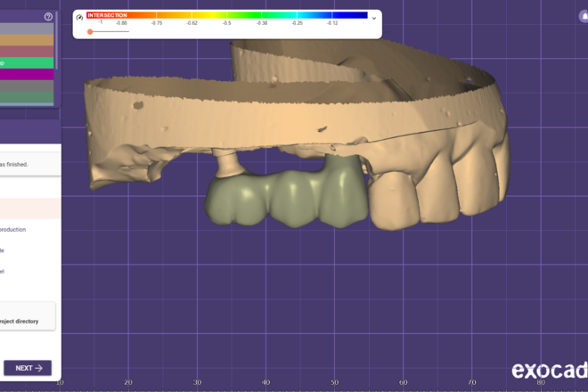Select the top gray-lavender layer row
The height and width of the screenshot is (392, 588).
(x=27, y=29)
